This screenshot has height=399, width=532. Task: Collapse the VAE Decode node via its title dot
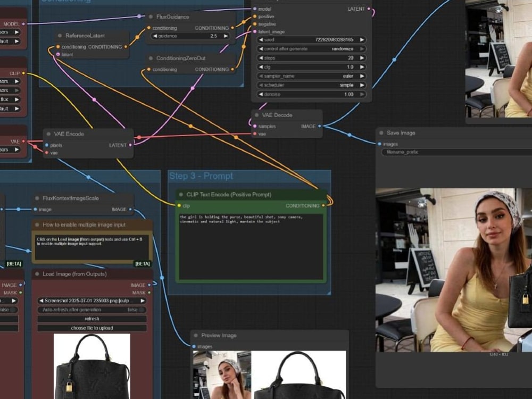pyautogui.click(x=256, y=115)
